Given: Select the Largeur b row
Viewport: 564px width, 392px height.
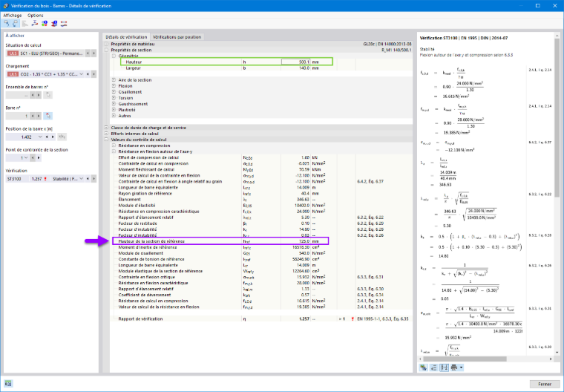Looking at the screenshot, I should (x=261, y=68).
